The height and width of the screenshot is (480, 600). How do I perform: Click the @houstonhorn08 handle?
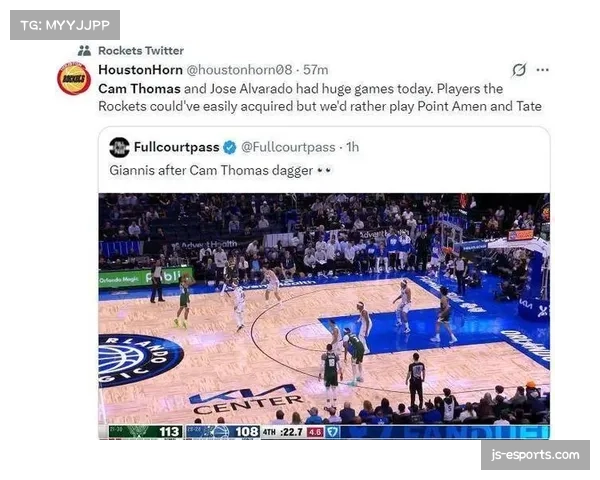tap(239, 70)
